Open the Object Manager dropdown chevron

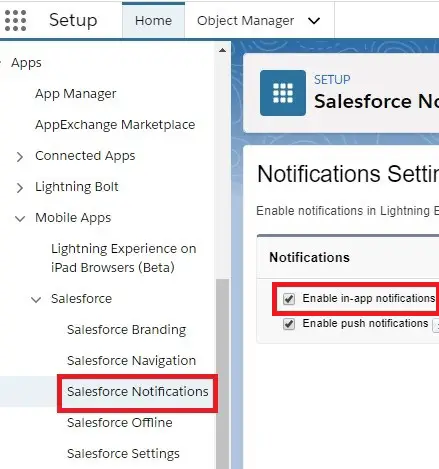coord(314,21)
